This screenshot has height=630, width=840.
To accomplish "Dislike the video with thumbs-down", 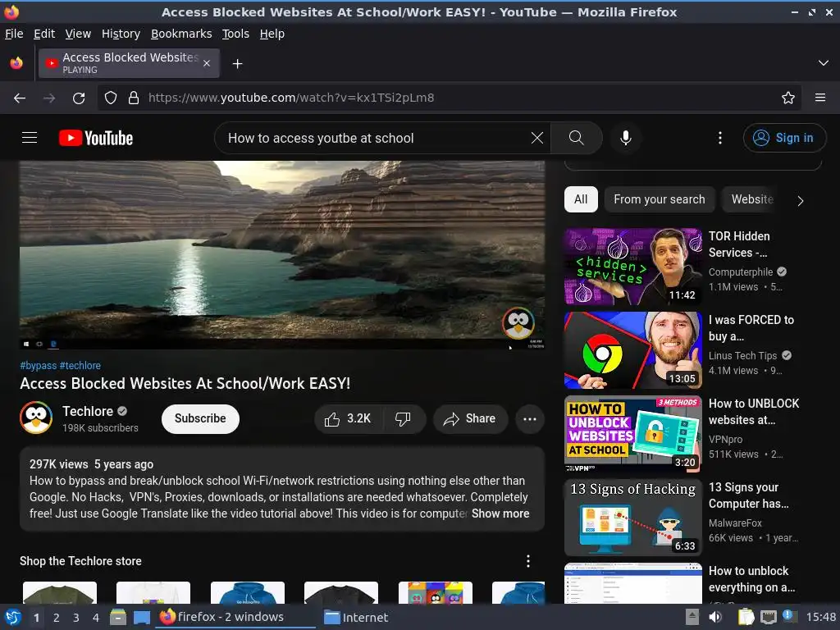I will click(x=404, y=419).
